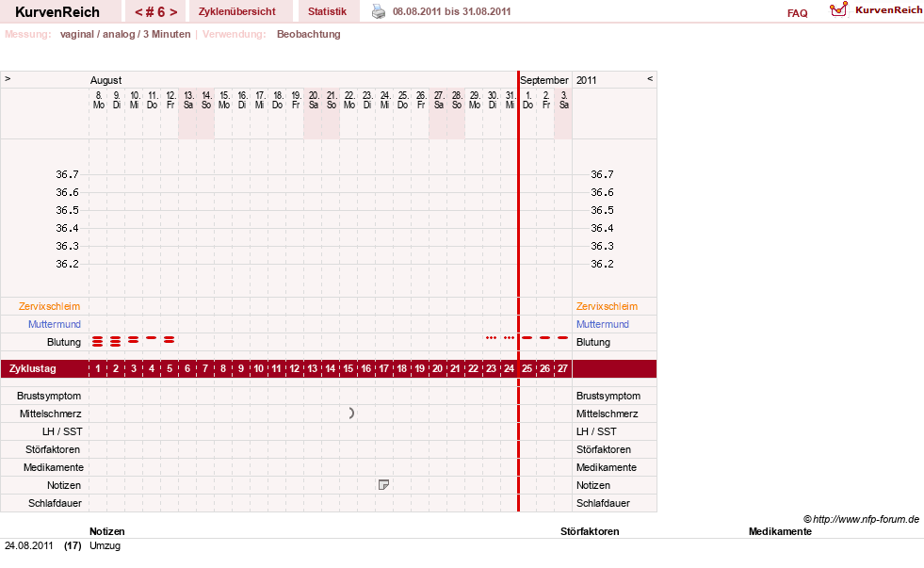Open the note icon on cycle day 17
Viewport: 924px width, 568px height.
click(x=383, y=485)
